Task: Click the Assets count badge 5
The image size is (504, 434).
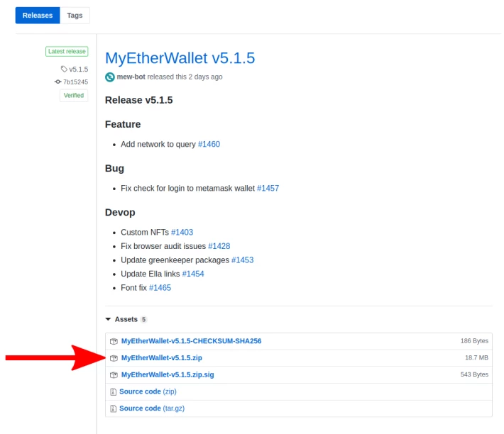Action: pos(143,319)
